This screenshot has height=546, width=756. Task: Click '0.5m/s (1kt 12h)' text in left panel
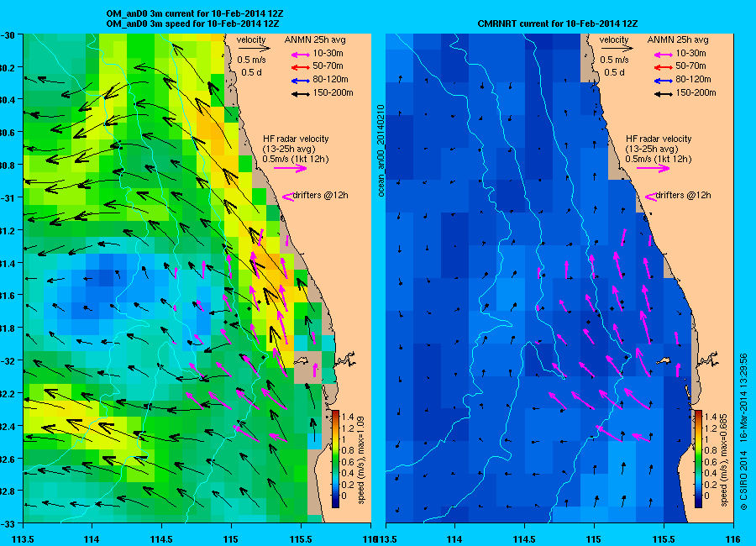point(296,159)
